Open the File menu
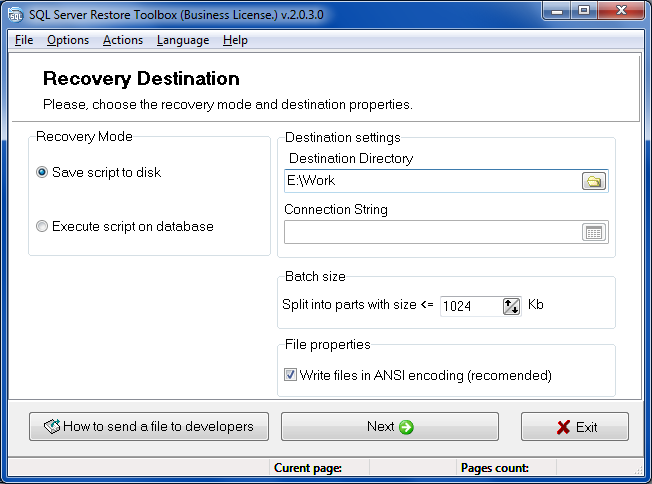This screenshot has width=652, height=484. (x=24, y=40)
